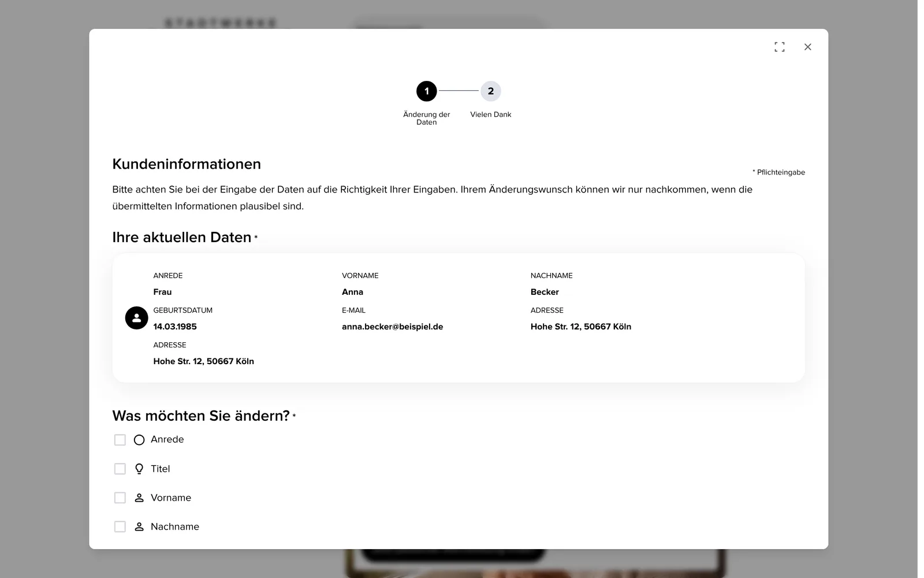The width and height of the screenshot is (924, 578).
Task: Click the lightbulb icon beside Titel
Action: pos(139,469)
